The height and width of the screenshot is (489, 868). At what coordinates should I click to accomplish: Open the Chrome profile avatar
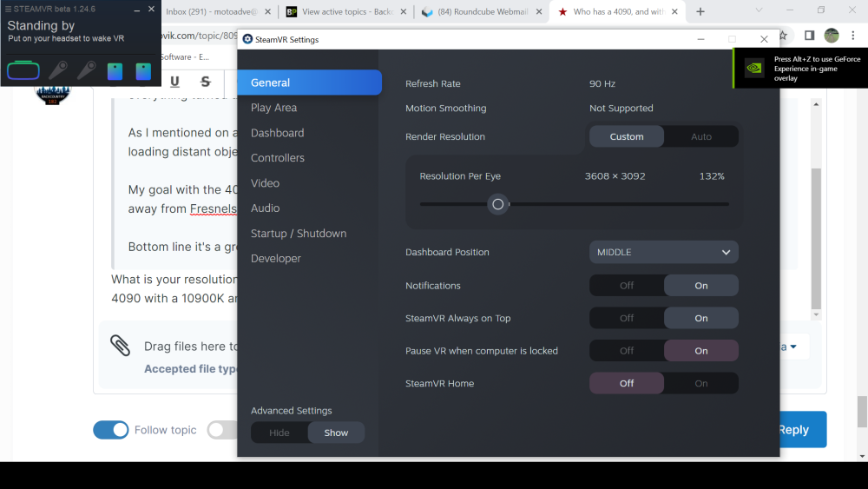pos(832,36)
